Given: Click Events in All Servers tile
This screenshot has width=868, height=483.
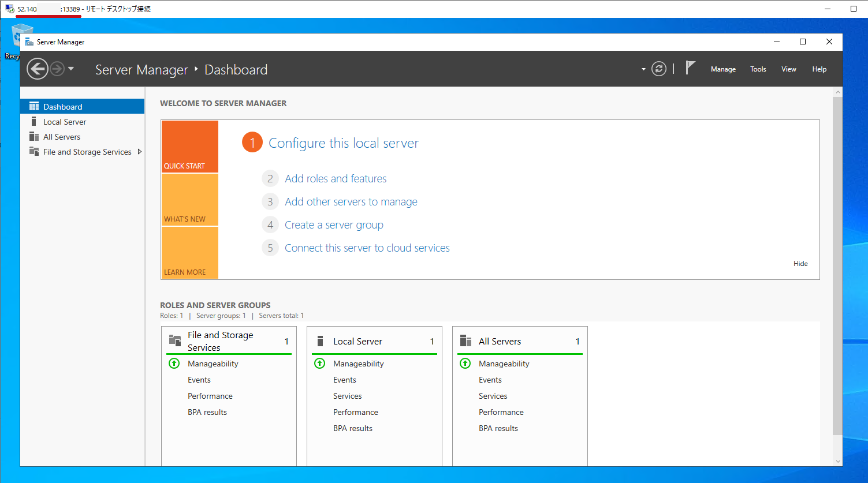Looking at the screenshot, I should coord(490,380).
